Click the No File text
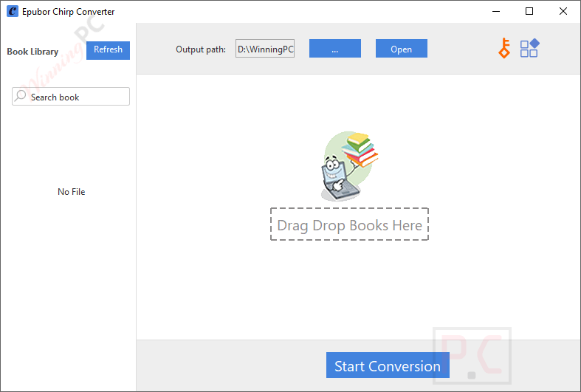This screenshot has width=581, height=392. coord(71,191)
